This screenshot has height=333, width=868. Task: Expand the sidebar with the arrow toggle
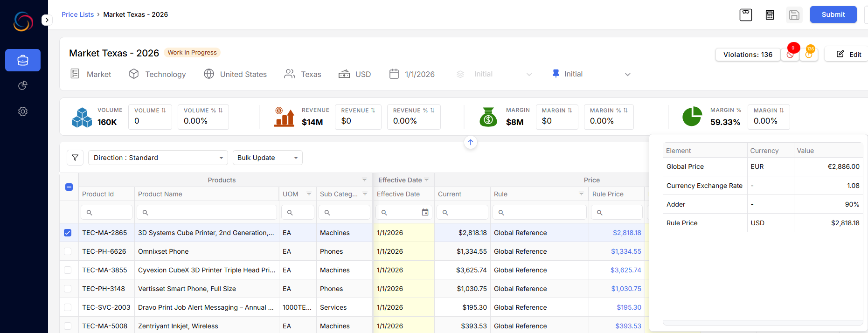point(47,20)
